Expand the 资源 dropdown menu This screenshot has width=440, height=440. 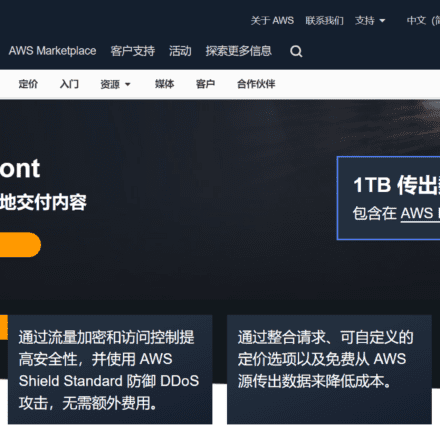[115, 84]
